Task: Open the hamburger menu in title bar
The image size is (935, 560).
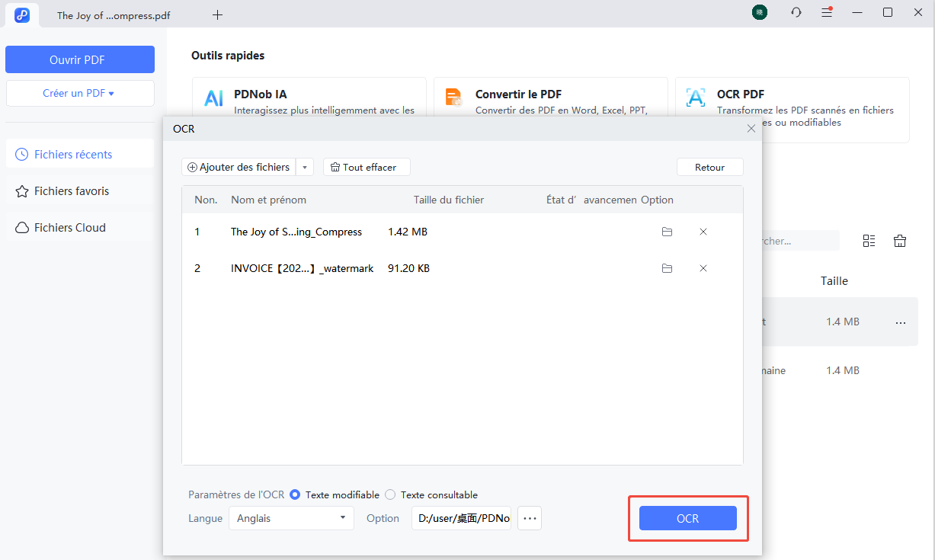Action: (x=827, y=13)
